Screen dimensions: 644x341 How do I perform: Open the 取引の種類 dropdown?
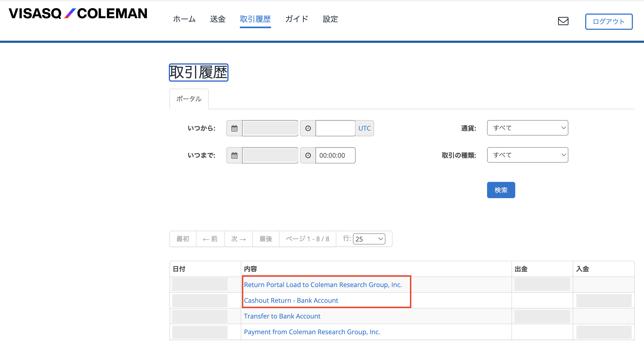(527, 155)
